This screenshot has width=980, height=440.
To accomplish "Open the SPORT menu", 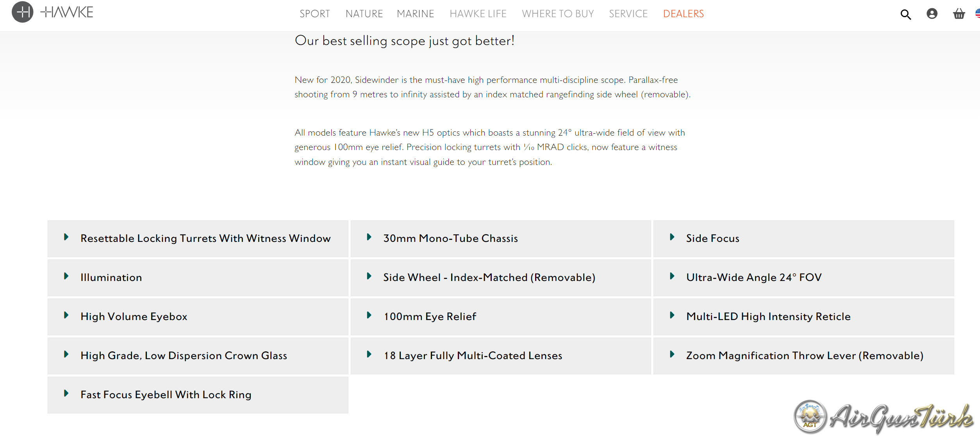I will click(x=314, y=14).
